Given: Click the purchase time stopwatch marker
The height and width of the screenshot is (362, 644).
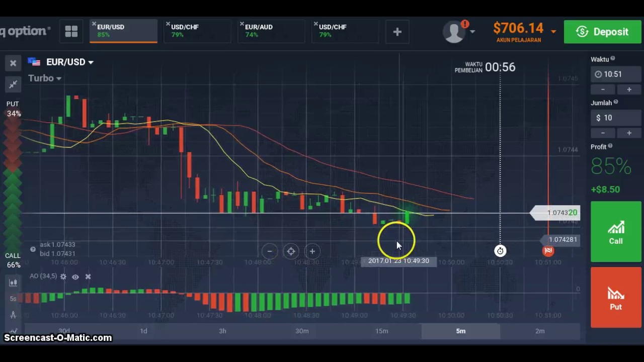Looking at the screenshot, I should pyautogui.click(x=500, y=251).
